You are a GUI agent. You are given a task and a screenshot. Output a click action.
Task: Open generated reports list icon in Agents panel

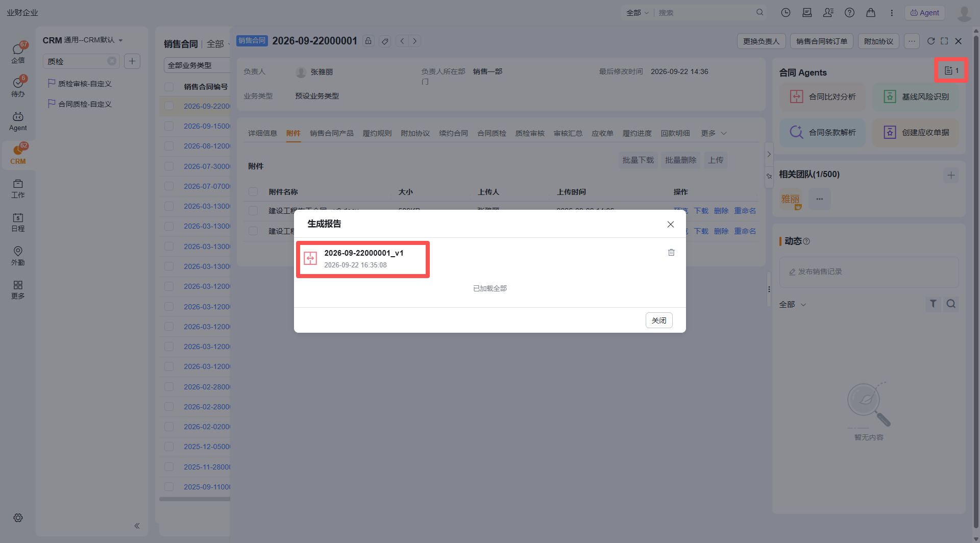pyautogui.click(x=951, y=70)
